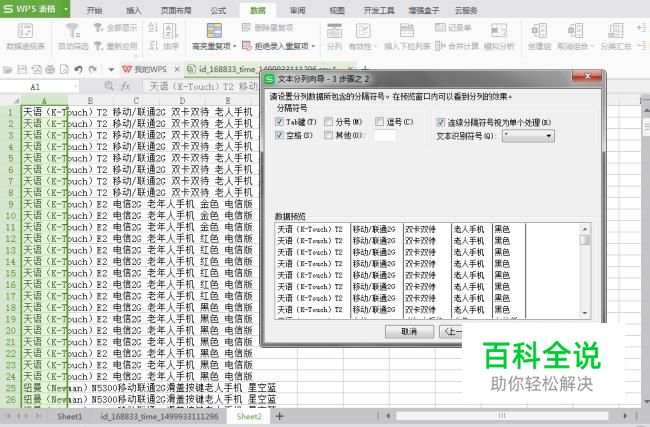
Task: Click the data preview vertical scrollbar
Action: [585, 271]
